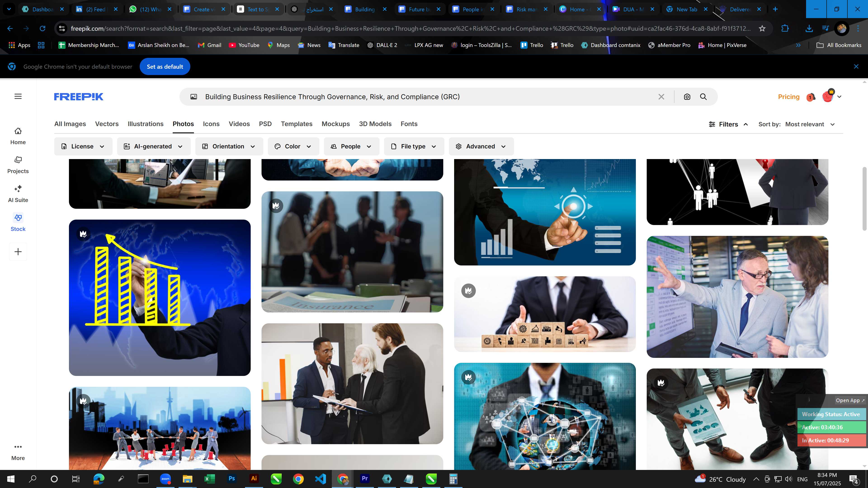Click premium crown on yellow chart photo

tap(83, 234)
